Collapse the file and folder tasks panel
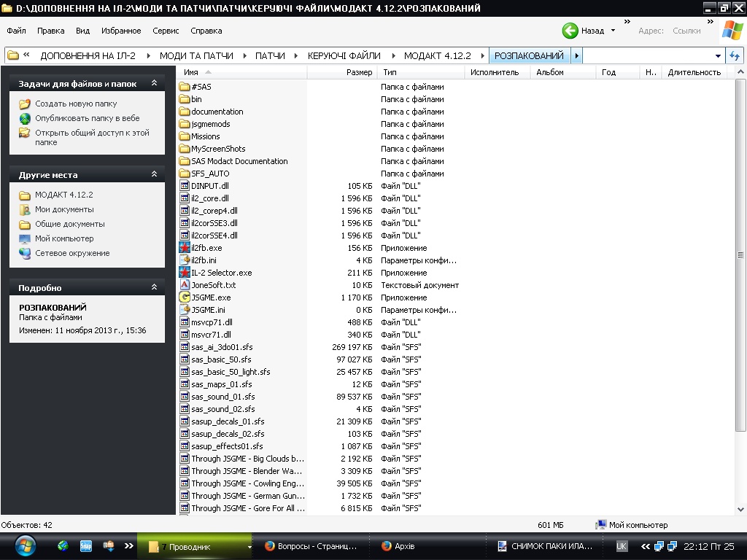 (x=155, y=83)
